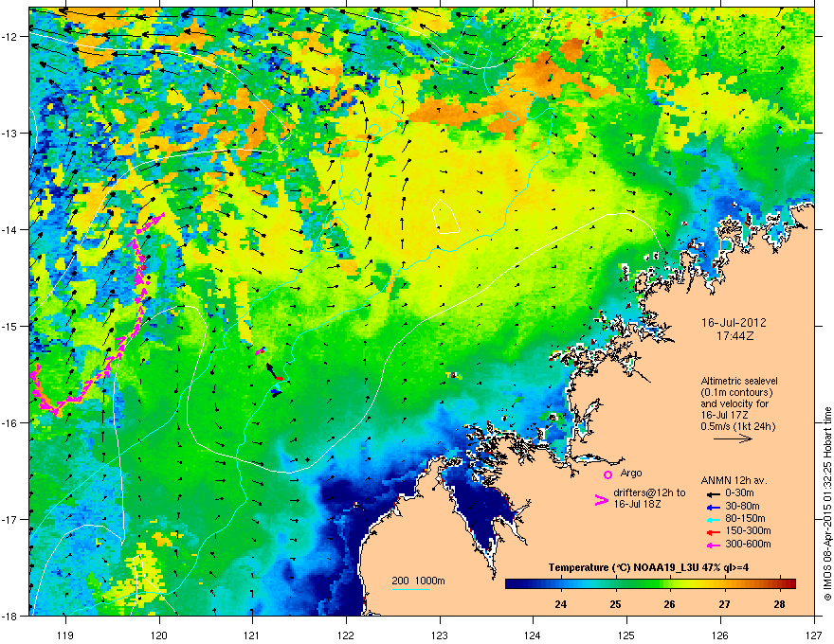Viewport: 834px width, 644px height.
Task: Click the '30-80m' depth label
Action: point(742,506)
